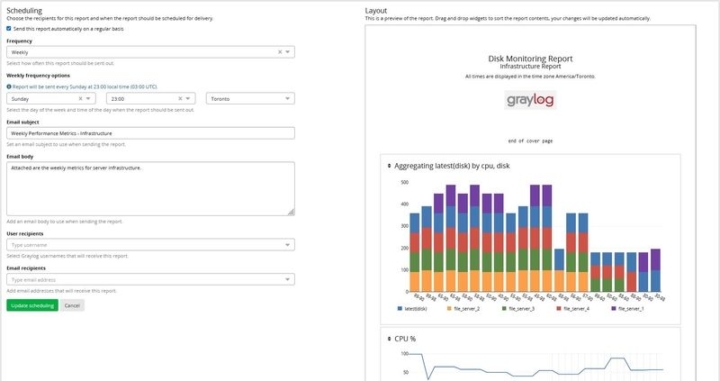This screenshot has width=720, height=381.
Task: Clear the 23:00 time selection
Action: 180,99
